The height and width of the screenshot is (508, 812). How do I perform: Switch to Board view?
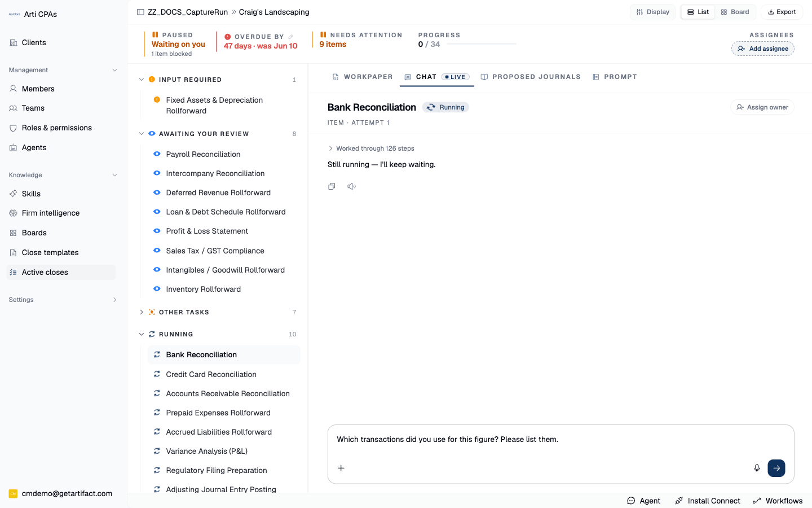click(x=735, y=12)
